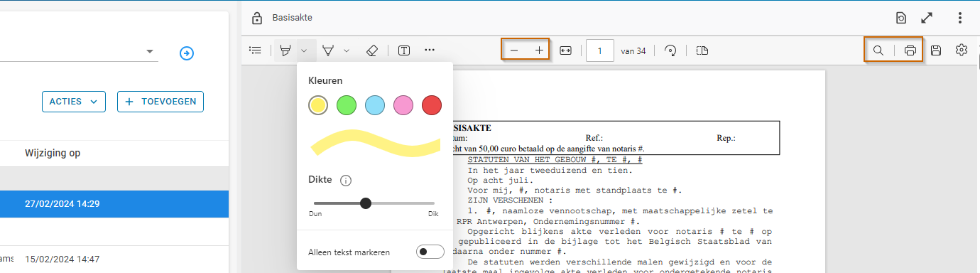Choose the red highlight color

pos(432,105)
